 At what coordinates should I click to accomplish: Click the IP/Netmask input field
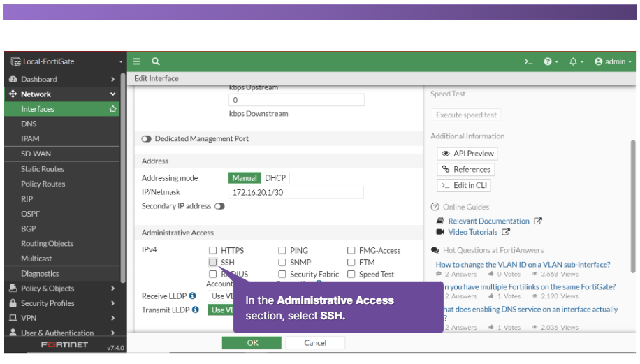pos(296,192)
